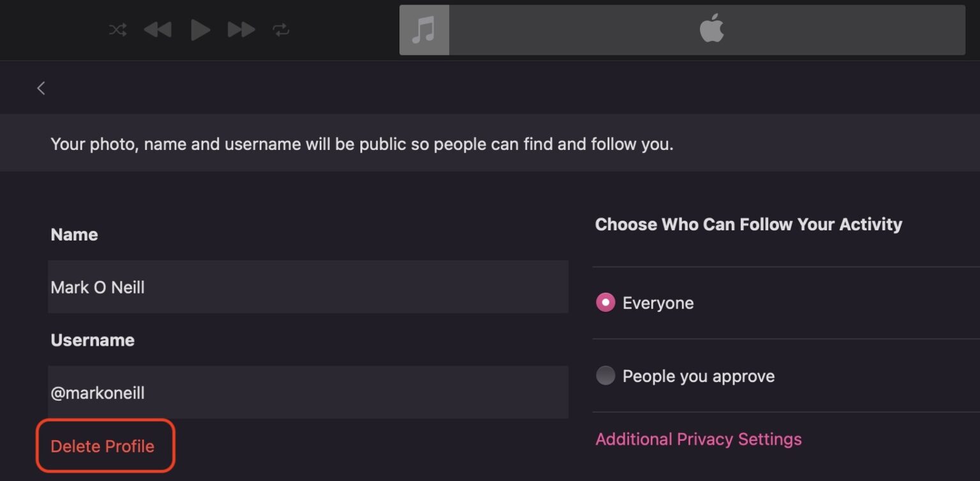The image size is (980, 481).
Task: Skip to the previous track
Action: coord(158,30)
